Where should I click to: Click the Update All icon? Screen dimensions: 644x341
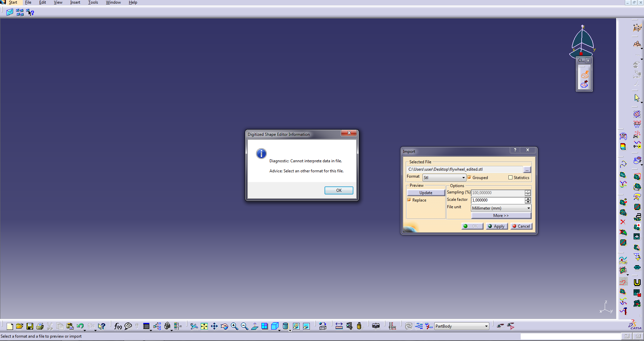(409, 326)
